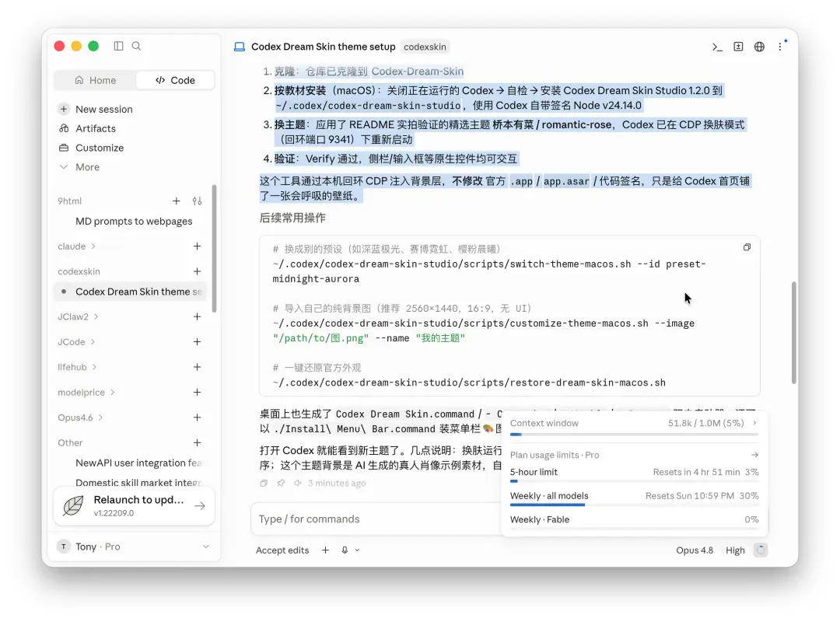Open the 9html filter settings icon

click(197, 201)
